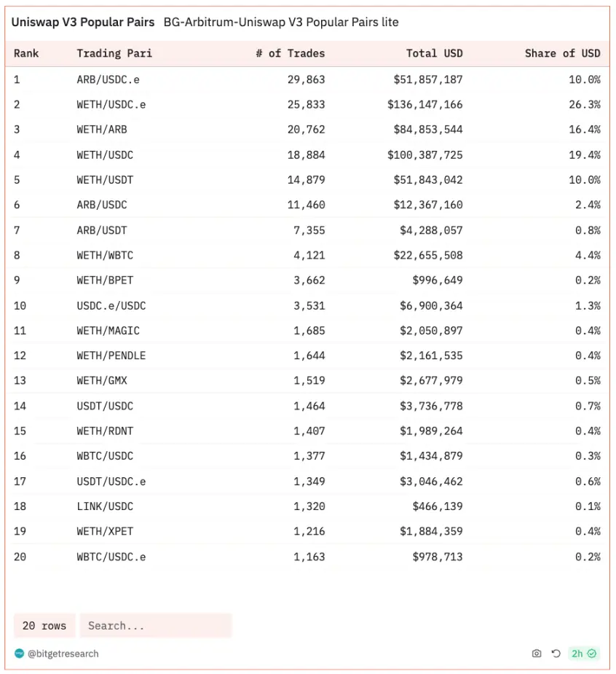
Task: Click the $136,147,166 total USD cell
Action: (425, 104)
